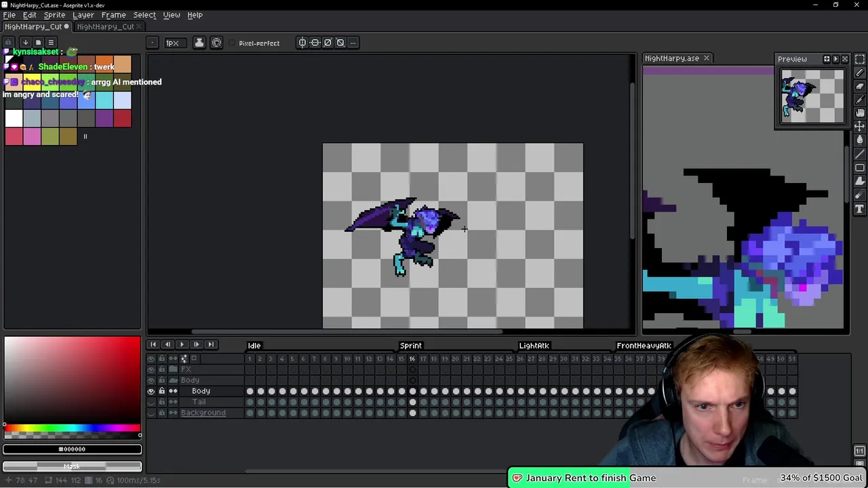Image resolution: width=868 pixels, height=488 pixels.
Task: Lock the Body layer
Action: tap(162, 391)
